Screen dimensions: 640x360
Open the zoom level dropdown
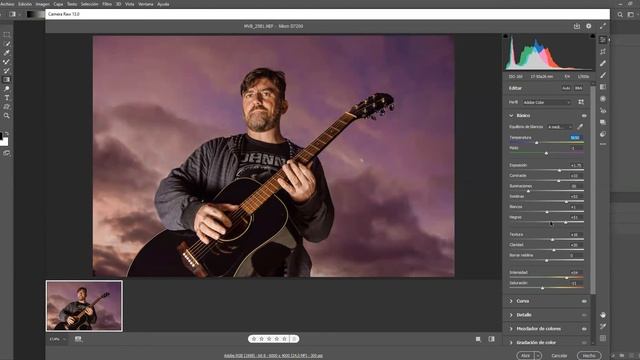click(58, 339)
